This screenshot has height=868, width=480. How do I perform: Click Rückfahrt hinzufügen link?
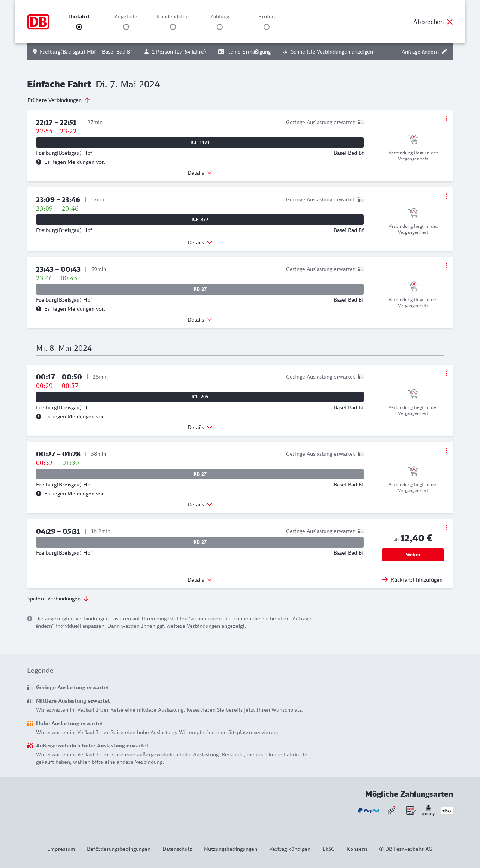click(412, 580)
